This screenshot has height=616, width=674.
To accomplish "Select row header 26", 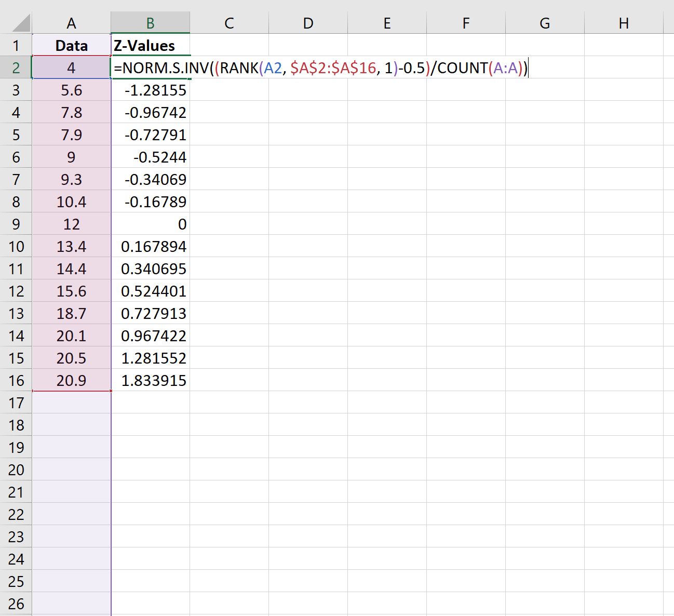I will coord(16,604).
